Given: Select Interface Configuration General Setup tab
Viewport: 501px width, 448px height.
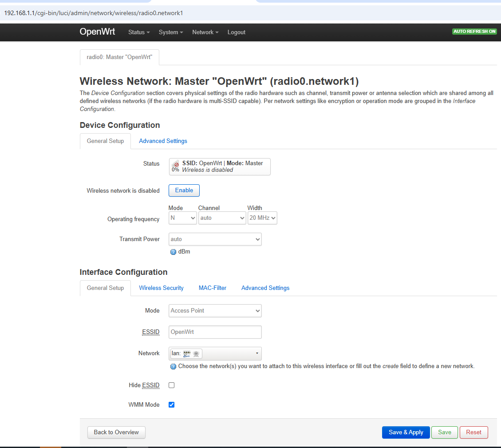Looking at the screenshot, I should 106,288.
